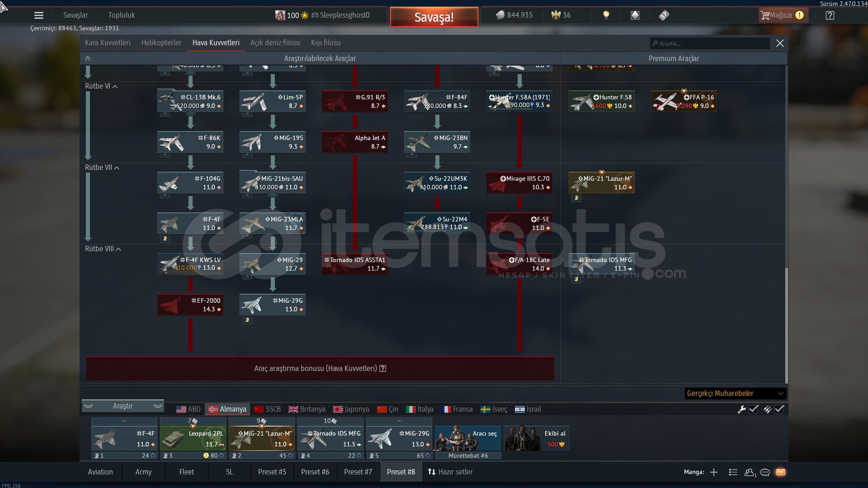Click the Mağaza shopping cart icon
The image size is (868, 488).
coord(765,15)
